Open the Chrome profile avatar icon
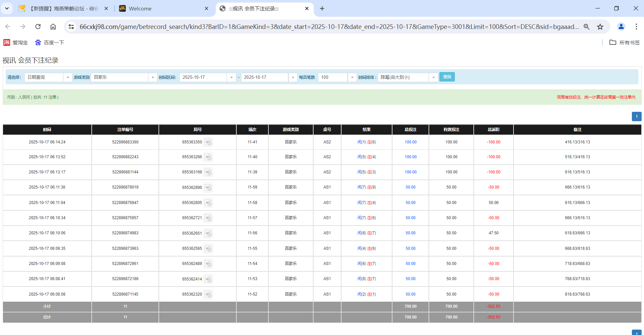The width and height of the screenshot is (644, 335). coord(621,27)
